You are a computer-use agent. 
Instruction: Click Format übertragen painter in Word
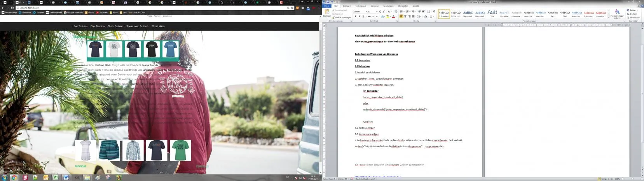[x=342, y=17]
